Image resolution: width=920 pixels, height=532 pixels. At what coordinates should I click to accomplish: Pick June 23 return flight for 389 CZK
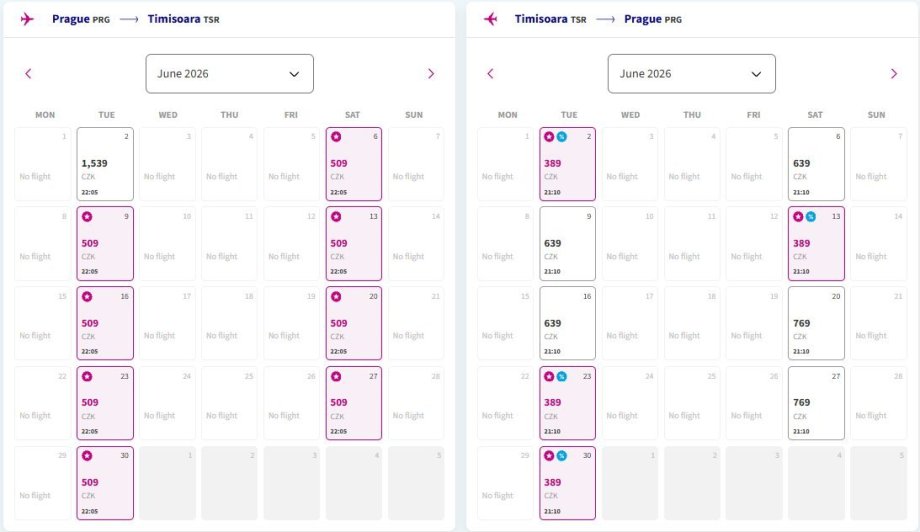click(567, 404)
